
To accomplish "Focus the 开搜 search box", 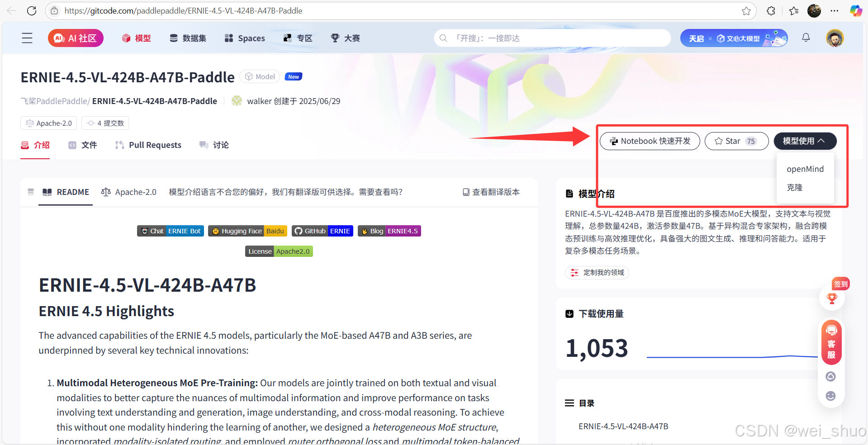I will 552,38.
